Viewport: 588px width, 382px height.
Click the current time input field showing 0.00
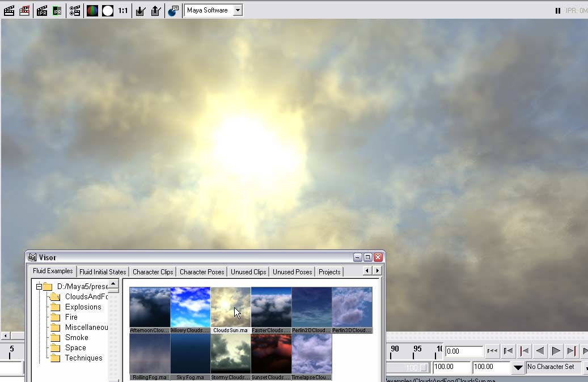pyautogui.click(x=463, y=351)
